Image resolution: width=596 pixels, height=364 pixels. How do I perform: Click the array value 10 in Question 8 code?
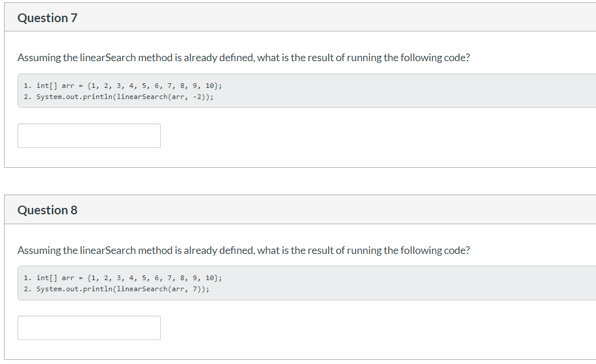click(x=209, y=278)
